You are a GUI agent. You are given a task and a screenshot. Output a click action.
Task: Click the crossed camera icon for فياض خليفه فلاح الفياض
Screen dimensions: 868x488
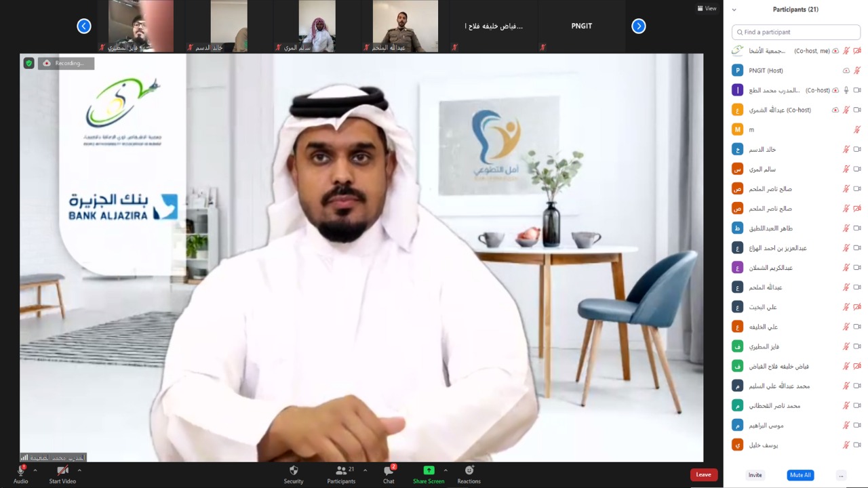click(857, 366)
